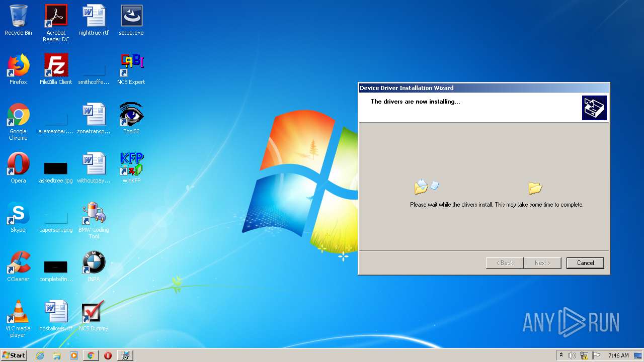Click the "Please wait while the drivers install" text

(x=497, y=205)
